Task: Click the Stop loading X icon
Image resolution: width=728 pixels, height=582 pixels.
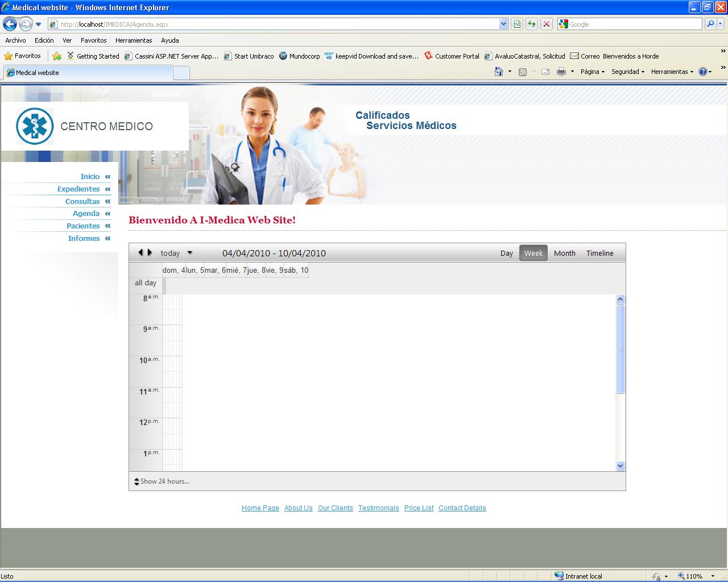Action: 547,24
